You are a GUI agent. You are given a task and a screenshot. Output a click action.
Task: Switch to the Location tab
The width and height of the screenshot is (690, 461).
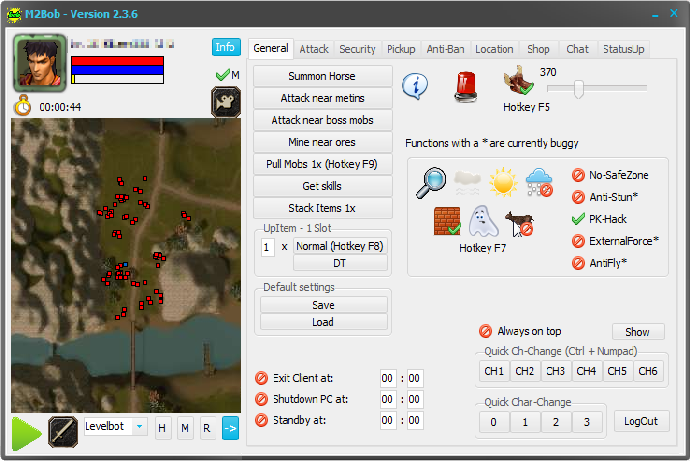494,49
